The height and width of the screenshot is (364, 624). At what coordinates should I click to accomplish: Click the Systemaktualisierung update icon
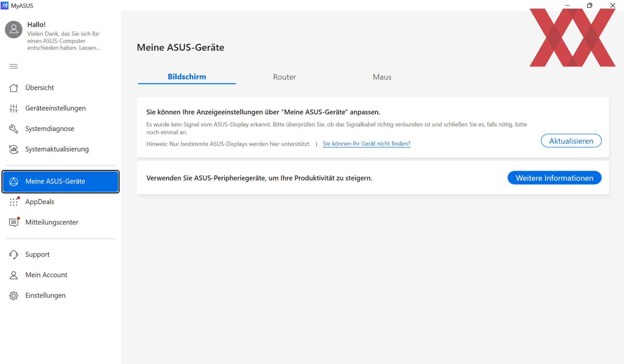click(14, 149)
